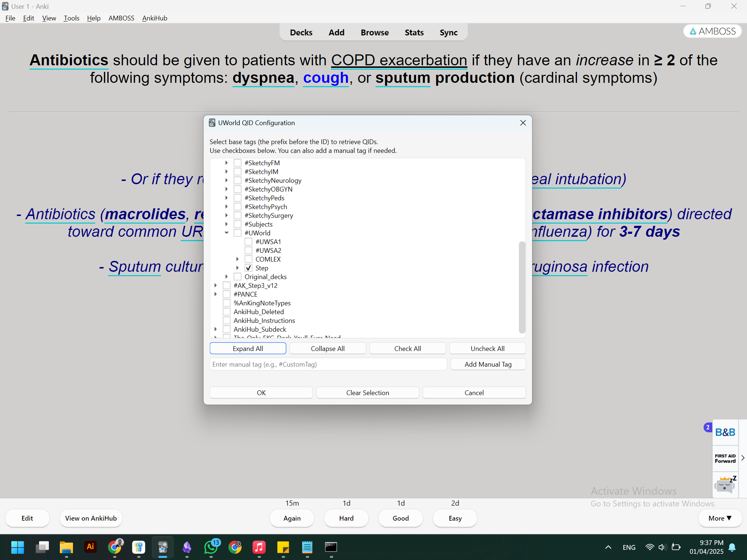Click the Check All button

[407, 348]
